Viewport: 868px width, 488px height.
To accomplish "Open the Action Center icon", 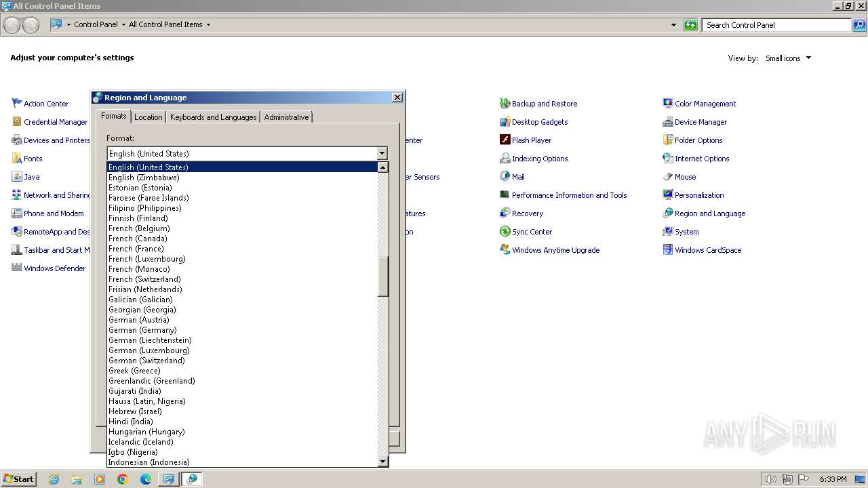I will coord(18,104).
